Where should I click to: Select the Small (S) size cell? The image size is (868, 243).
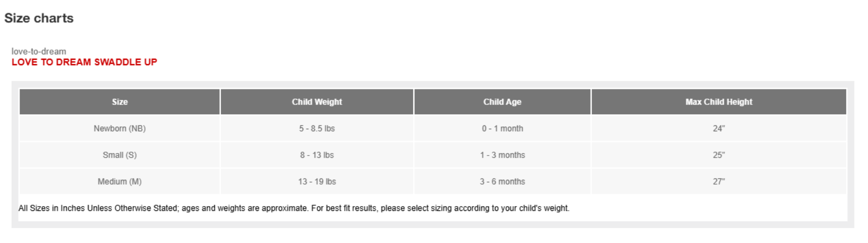(x=120, y=155)
